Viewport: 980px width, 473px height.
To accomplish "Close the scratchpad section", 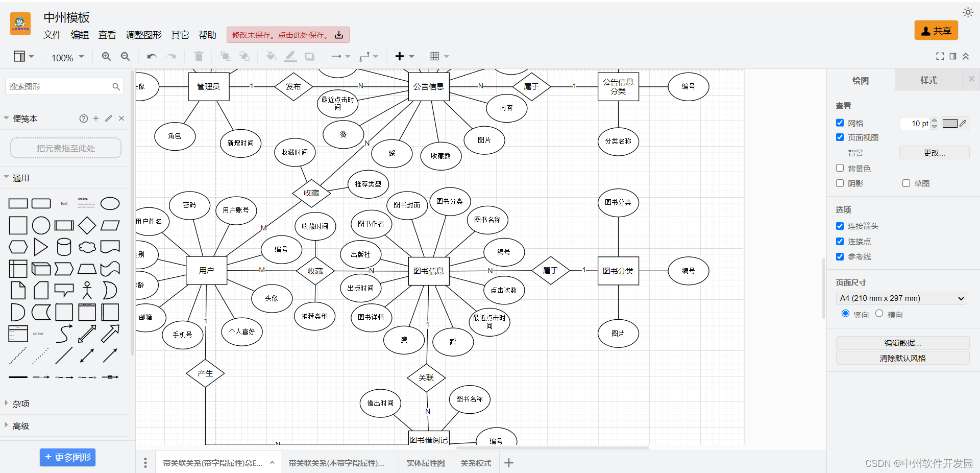I will tap(121, 119).
